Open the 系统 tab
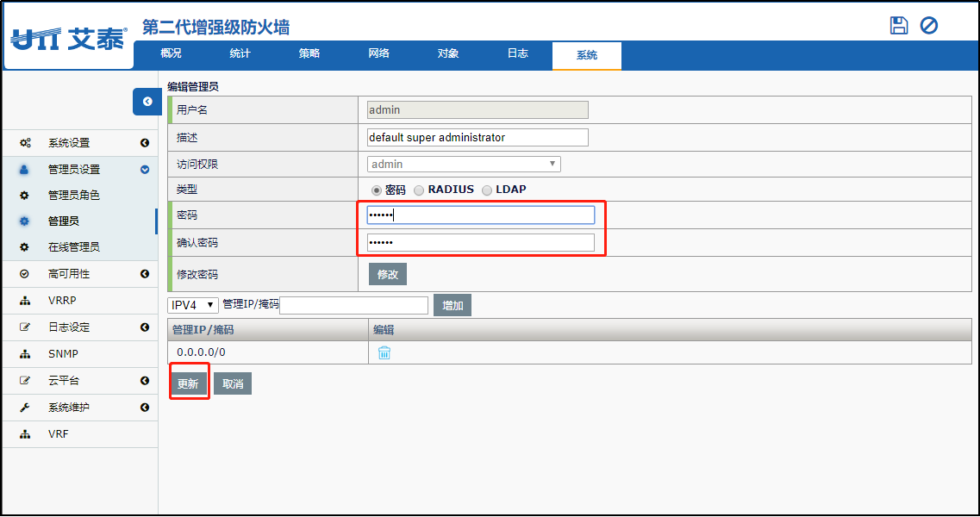This screenshot has height=517, width=980. point(587,56)
